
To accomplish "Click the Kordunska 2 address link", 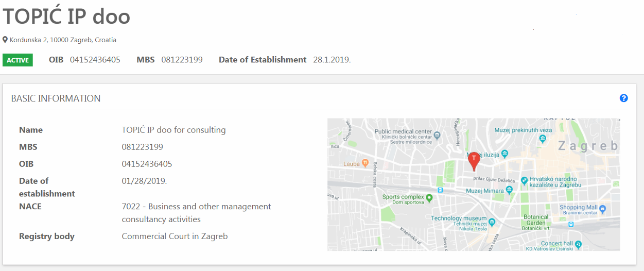I will click(x=63, y=40).
